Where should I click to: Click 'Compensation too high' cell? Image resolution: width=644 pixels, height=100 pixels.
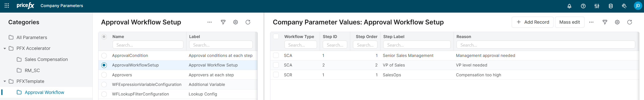(x=478, y=75)
